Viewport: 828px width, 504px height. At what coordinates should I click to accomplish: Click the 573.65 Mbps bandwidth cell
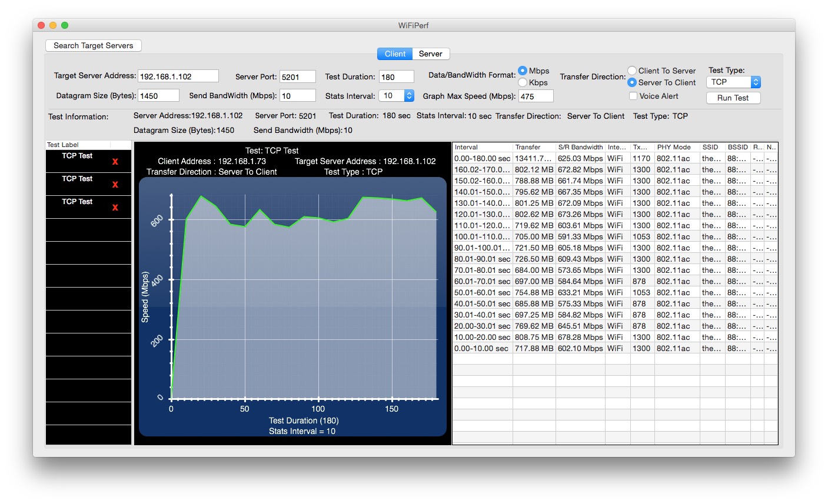(581, 270)
